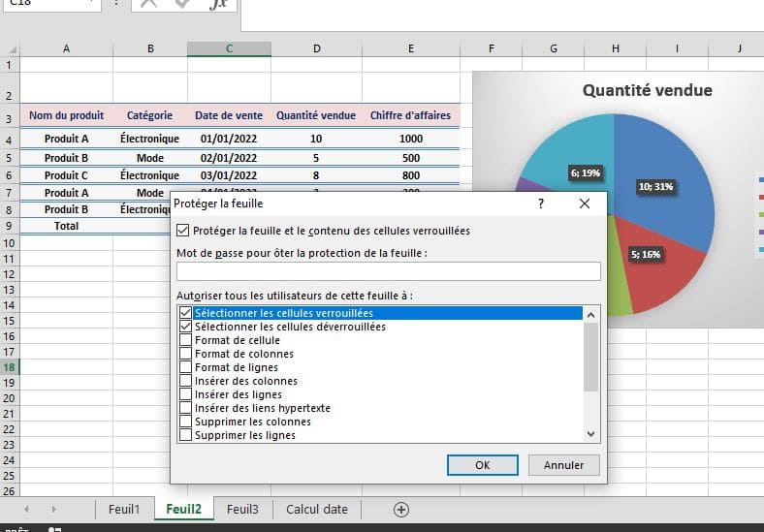Enable Insérer des colonnes checkbox

[185, 381]
